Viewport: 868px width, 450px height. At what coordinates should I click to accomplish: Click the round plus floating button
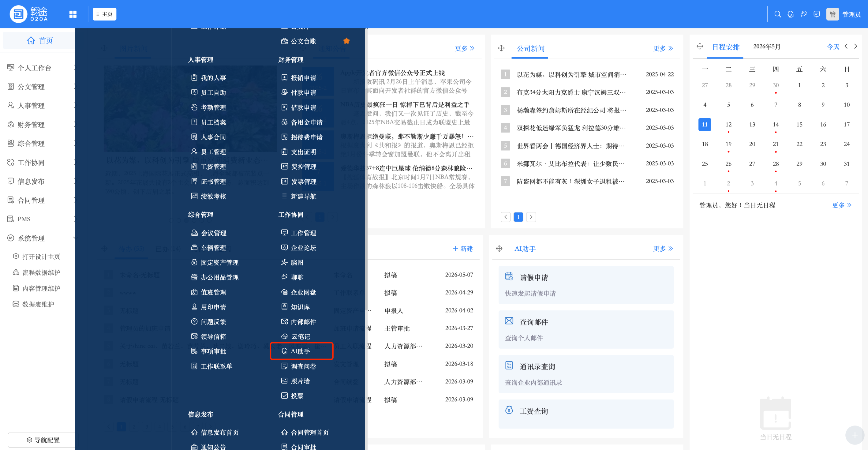[855, 435]
